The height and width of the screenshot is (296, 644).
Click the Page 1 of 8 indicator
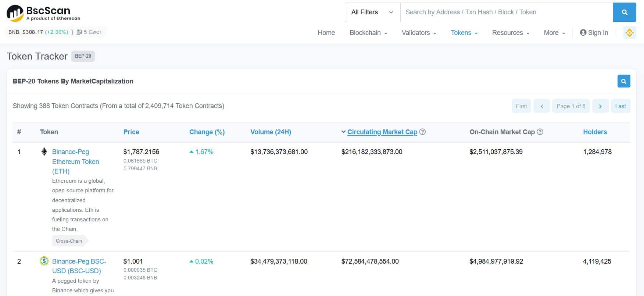[571, 106]
